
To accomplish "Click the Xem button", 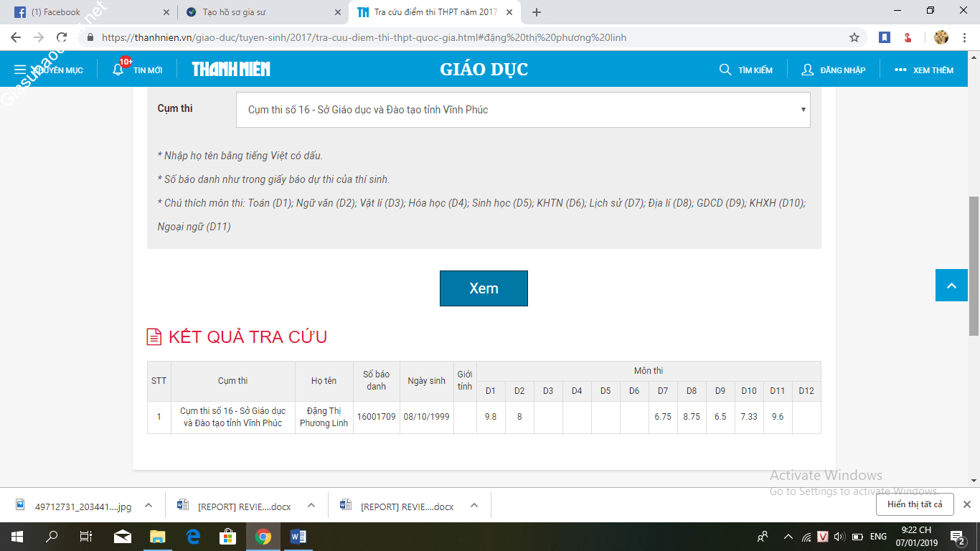I will (x=484, y=288).
